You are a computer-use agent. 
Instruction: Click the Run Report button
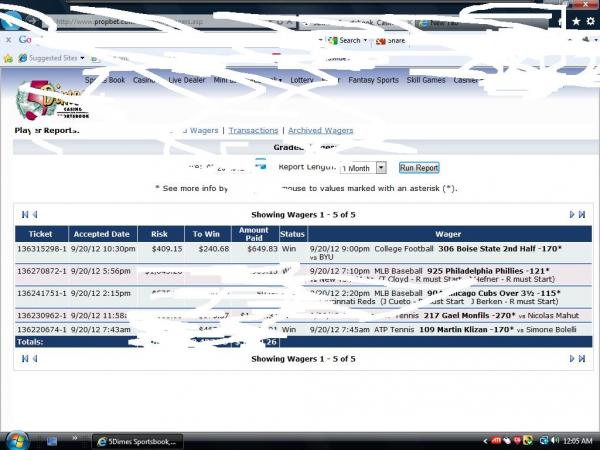[x=418, y=168]
